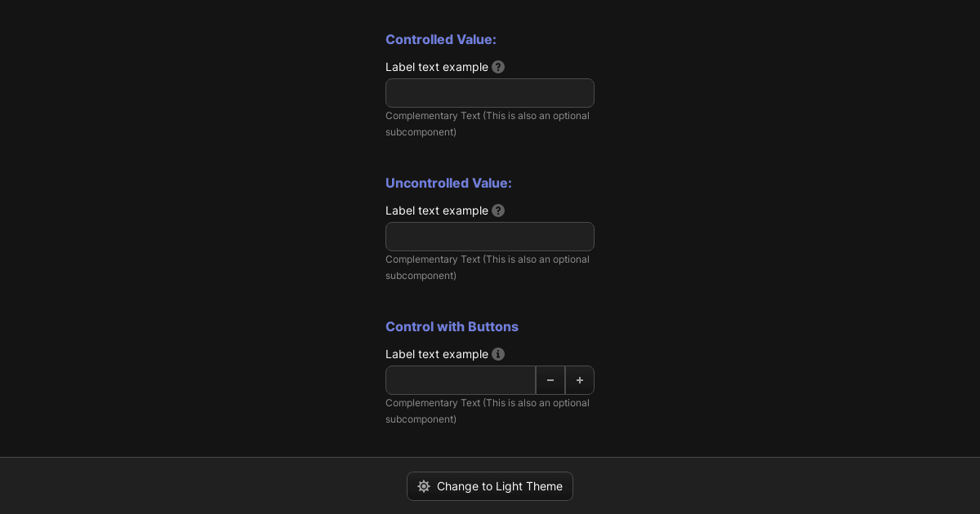Image resolution: width=980 pixels, height=514 pixels.
Task: Click the Uncontrolled Value heading
Action: point(448,183)
